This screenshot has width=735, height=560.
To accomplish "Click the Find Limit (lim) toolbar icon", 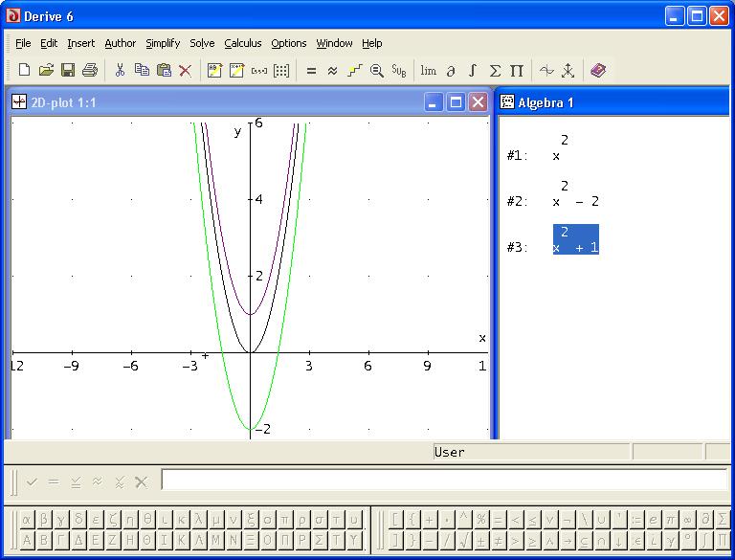I will point(428,70).
